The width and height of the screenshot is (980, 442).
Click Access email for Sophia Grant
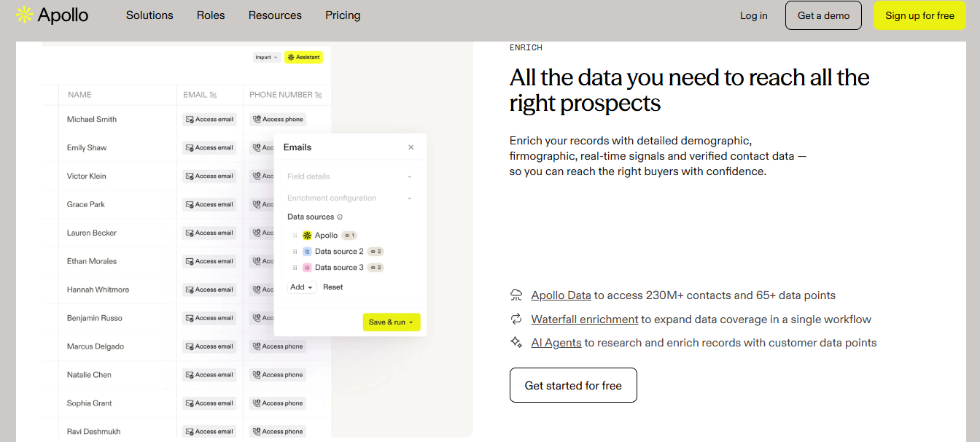click(x=209, y=403)
